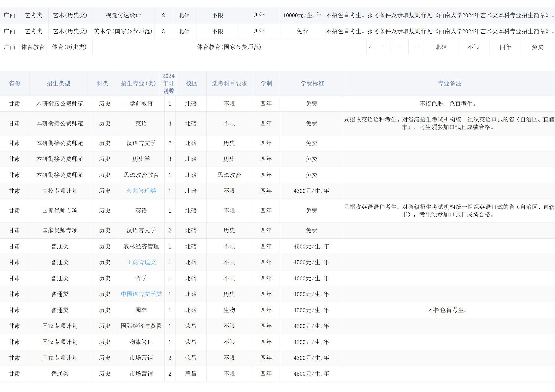Viewport: 555px width, 392px height.
Task: Open the 中国语言文学类 major link
Action: (x=141, y=294)
